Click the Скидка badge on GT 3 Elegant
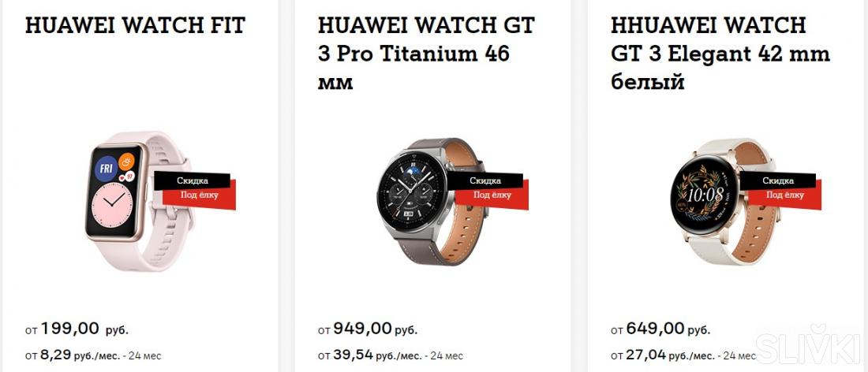This screenshot has width=868, height=372. [x=778, y=180]
